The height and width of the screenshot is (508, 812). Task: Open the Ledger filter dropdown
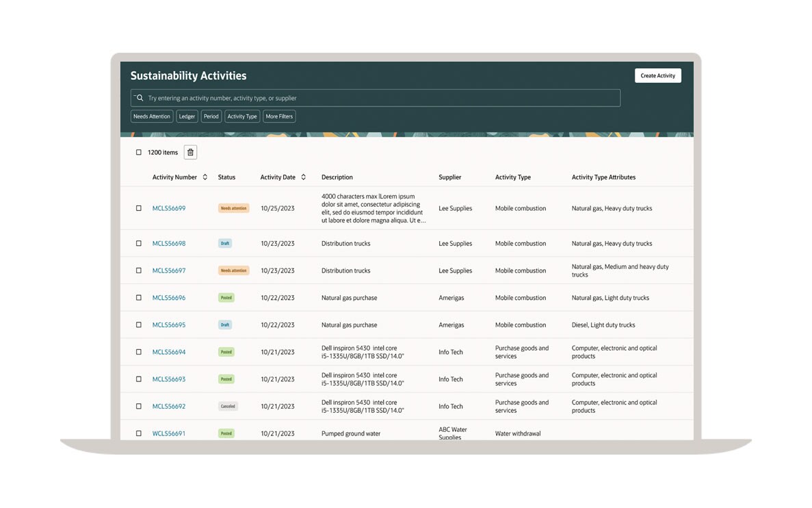(187, 116)
